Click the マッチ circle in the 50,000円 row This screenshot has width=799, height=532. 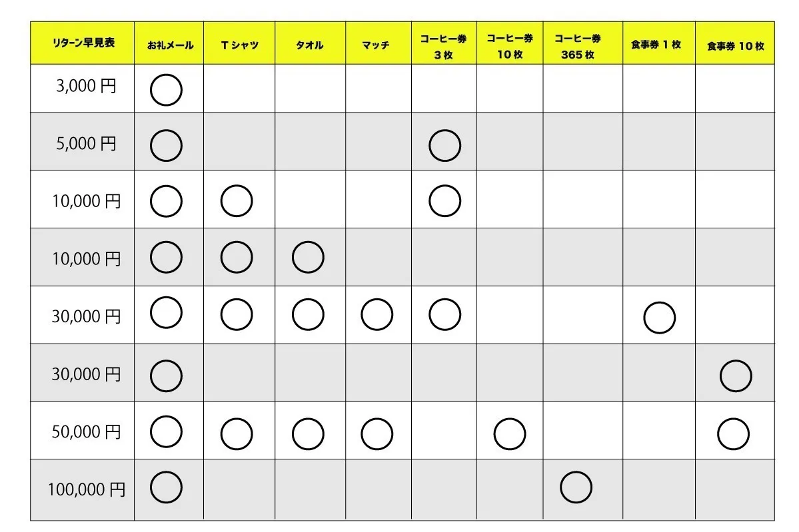377,434
